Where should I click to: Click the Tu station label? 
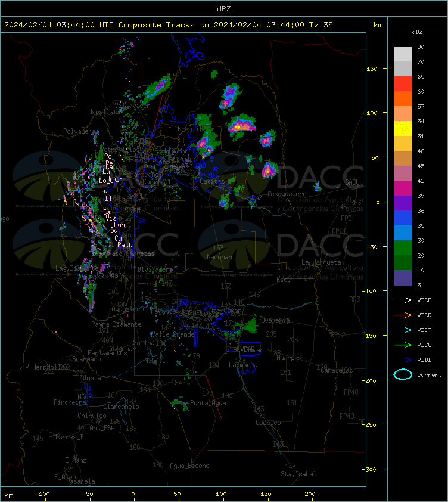(104, 191)
